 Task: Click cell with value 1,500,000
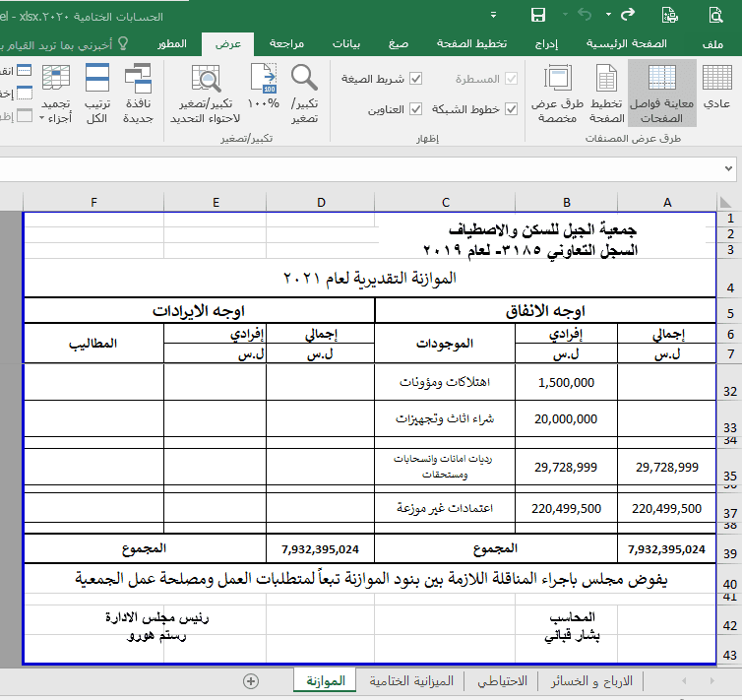click(x=566, y=382)
